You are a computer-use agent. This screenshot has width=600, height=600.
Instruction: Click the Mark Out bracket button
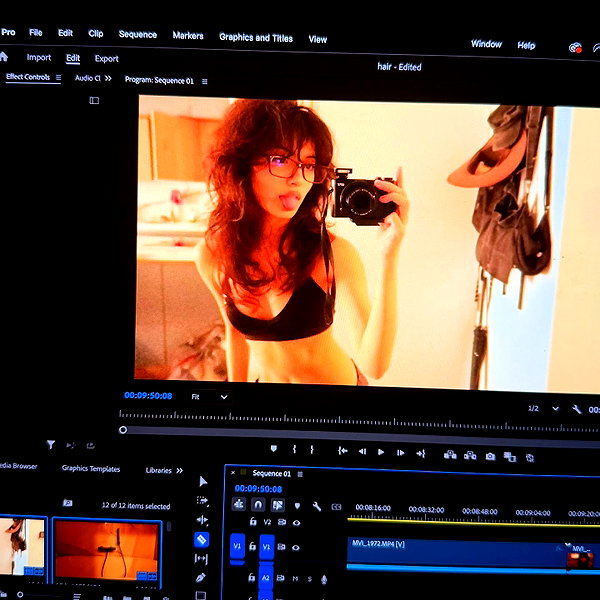pyautogui.click(x=312, y=450)
